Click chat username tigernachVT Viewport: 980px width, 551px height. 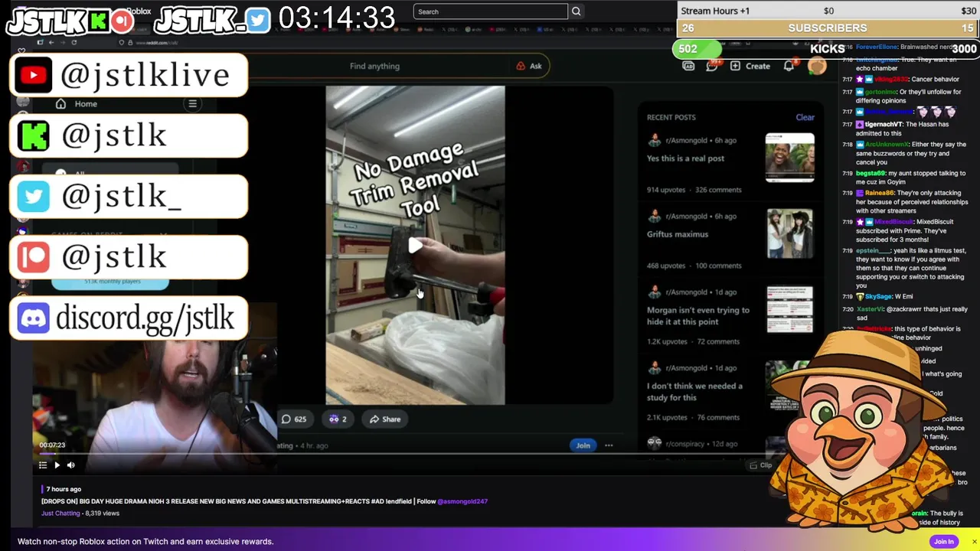tap(884, 124)
